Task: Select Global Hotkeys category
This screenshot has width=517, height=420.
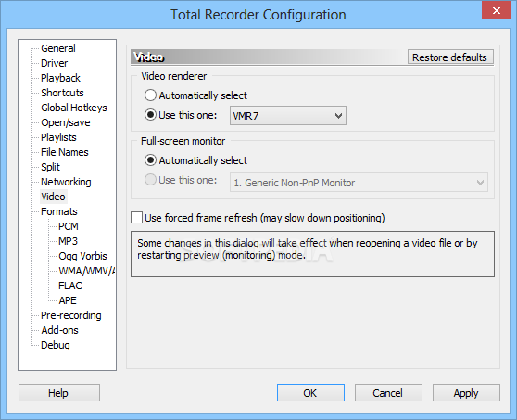Action: point(74,108)
